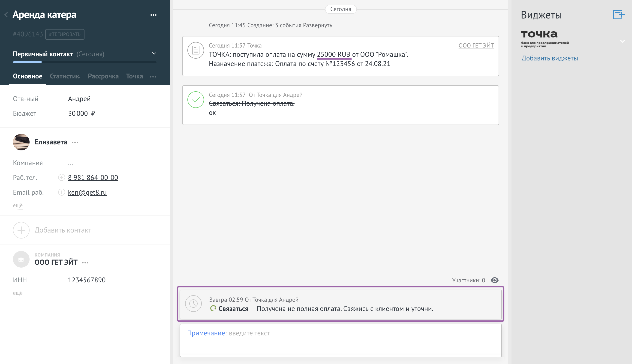Open the deal options ellipsis menu
This screenshot has width=632, height=364.
[153, 15]
